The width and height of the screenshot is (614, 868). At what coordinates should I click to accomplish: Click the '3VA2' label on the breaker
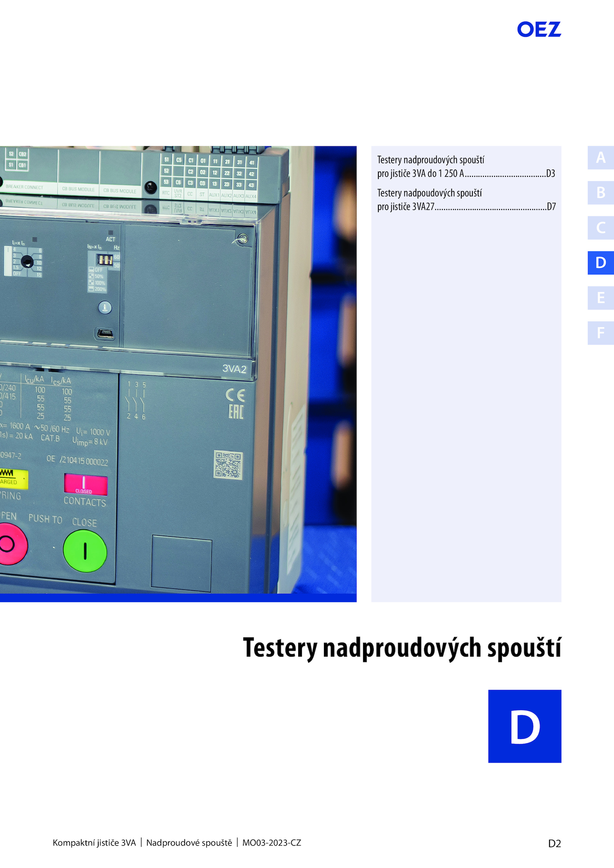point(234,369)
